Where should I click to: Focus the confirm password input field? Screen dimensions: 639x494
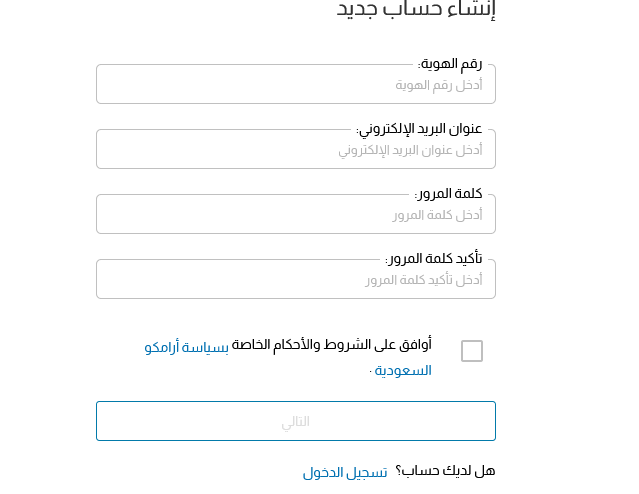click(296, 280)
